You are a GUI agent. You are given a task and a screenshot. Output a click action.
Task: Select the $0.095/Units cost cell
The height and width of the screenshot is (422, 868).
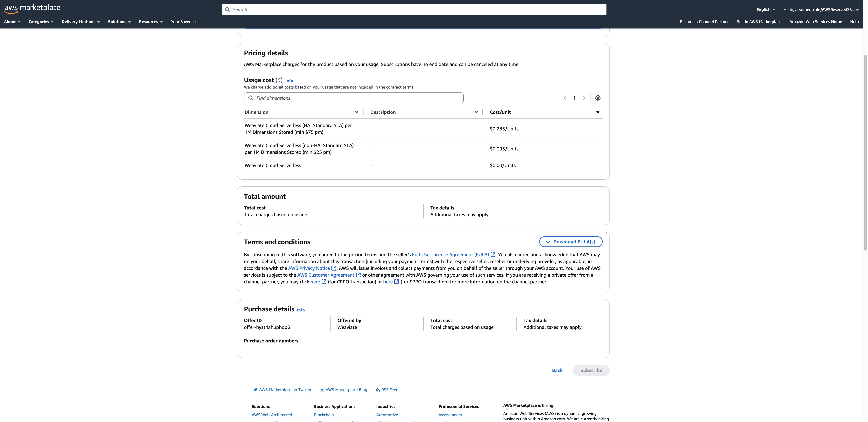pos(504,149)
